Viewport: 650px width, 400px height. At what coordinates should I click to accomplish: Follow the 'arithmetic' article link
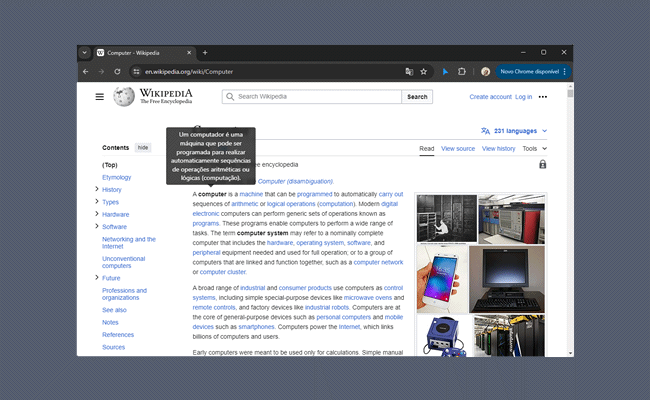pos(245,204)
